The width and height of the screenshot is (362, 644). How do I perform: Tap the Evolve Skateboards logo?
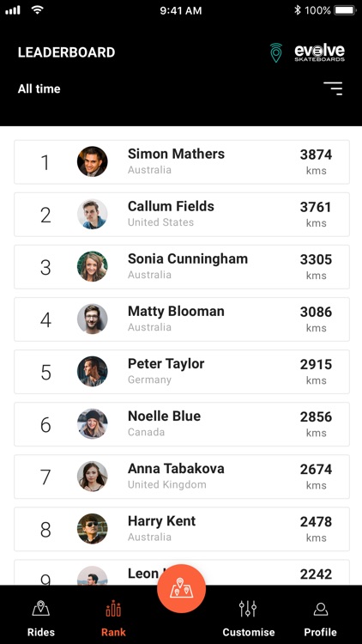(x=320, y=53)
